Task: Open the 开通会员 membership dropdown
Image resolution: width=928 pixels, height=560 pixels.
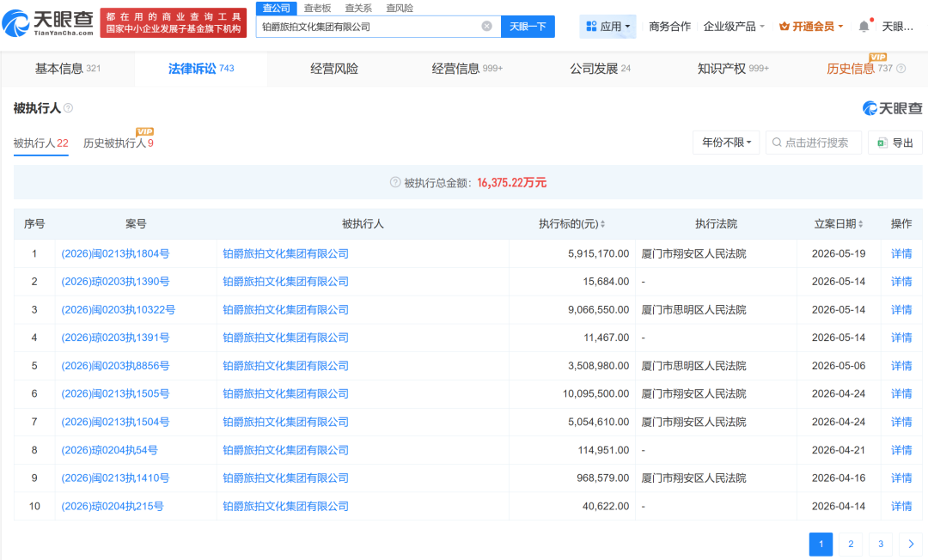Action: (x=811, y=26)
